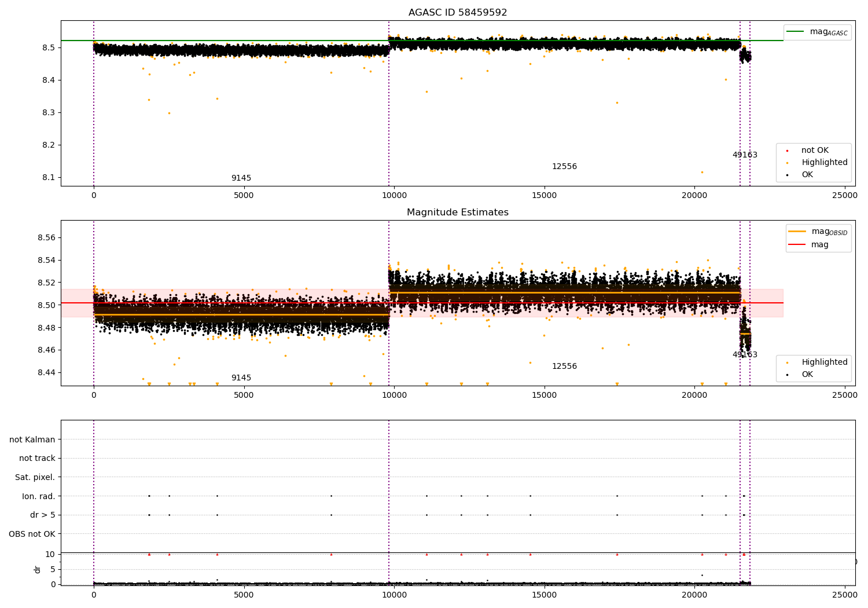Click the 'not track' row label
The width and height of the screenshot is (868, 608).
[37, 459]
